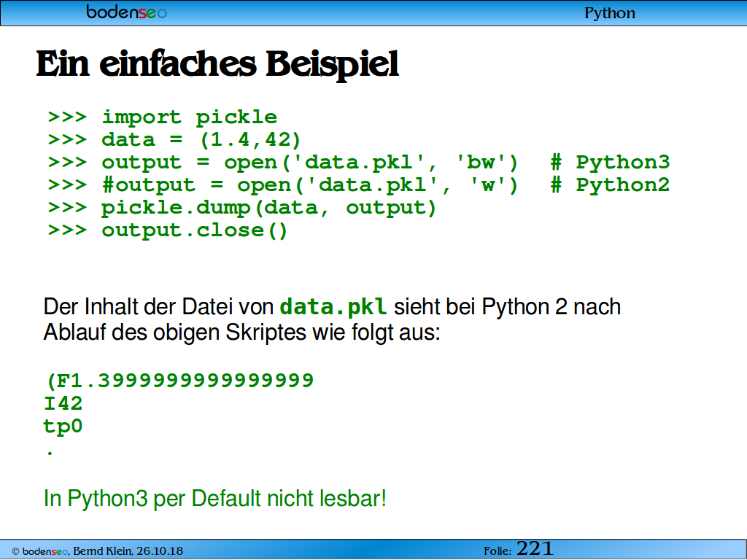Click the bold 'data.pkl' in the paragraph

pos(333,307)
